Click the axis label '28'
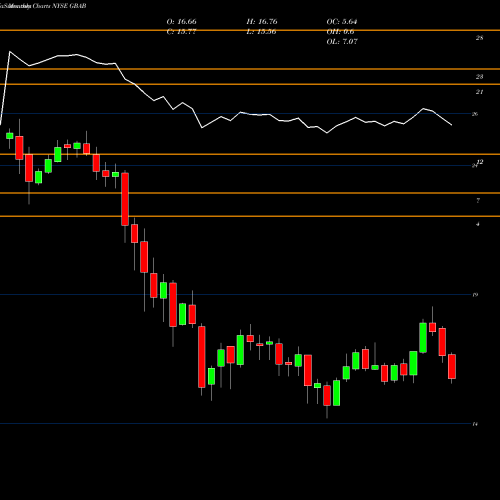 point(479,38)
